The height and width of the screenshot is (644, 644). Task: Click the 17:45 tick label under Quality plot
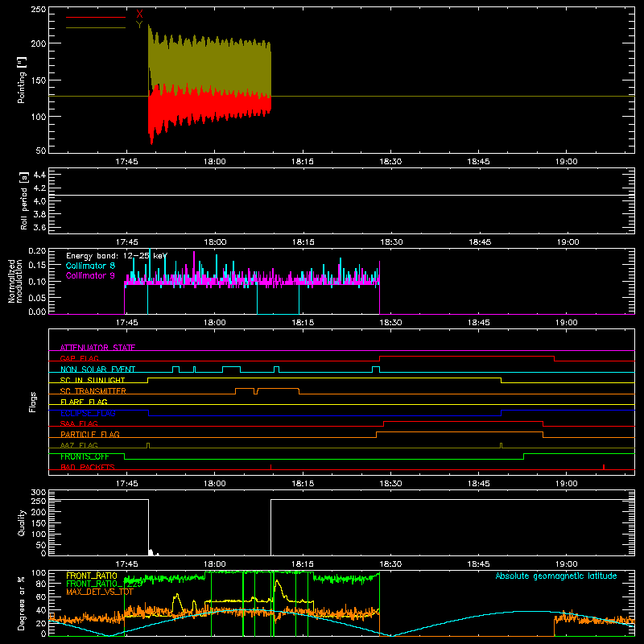126,564
